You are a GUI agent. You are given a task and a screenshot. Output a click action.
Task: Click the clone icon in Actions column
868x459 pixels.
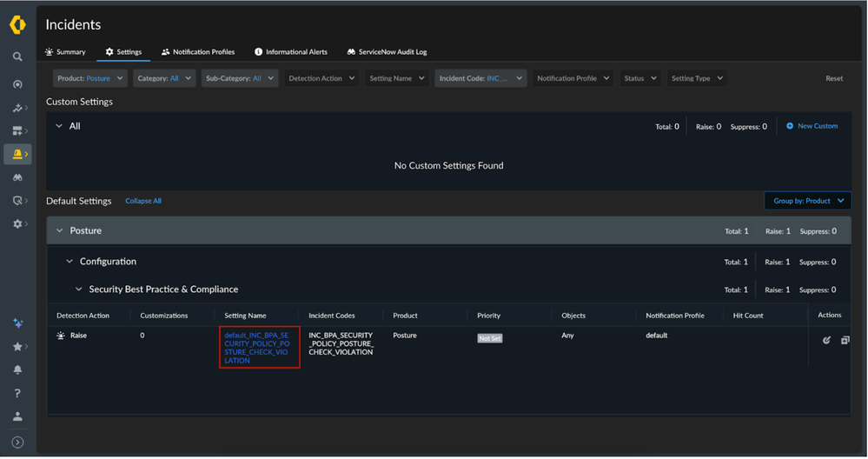click(x=845, y=340)
